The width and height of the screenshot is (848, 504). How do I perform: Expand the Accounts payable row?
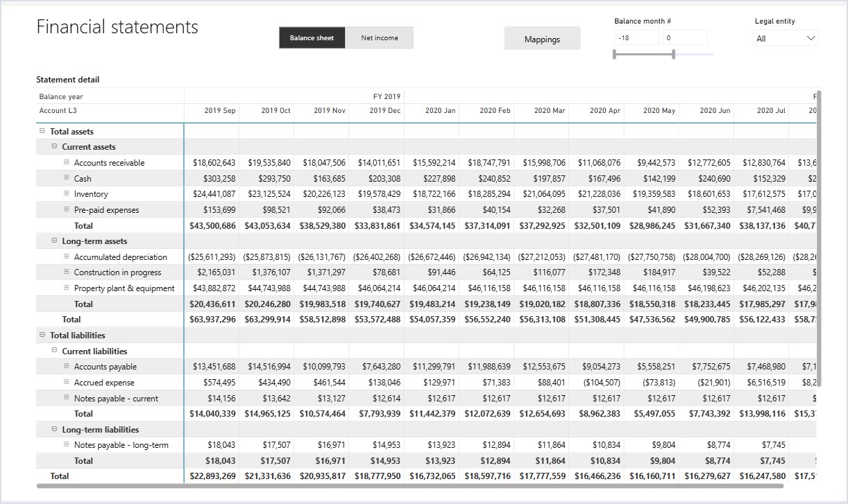[x=67, y=367]
